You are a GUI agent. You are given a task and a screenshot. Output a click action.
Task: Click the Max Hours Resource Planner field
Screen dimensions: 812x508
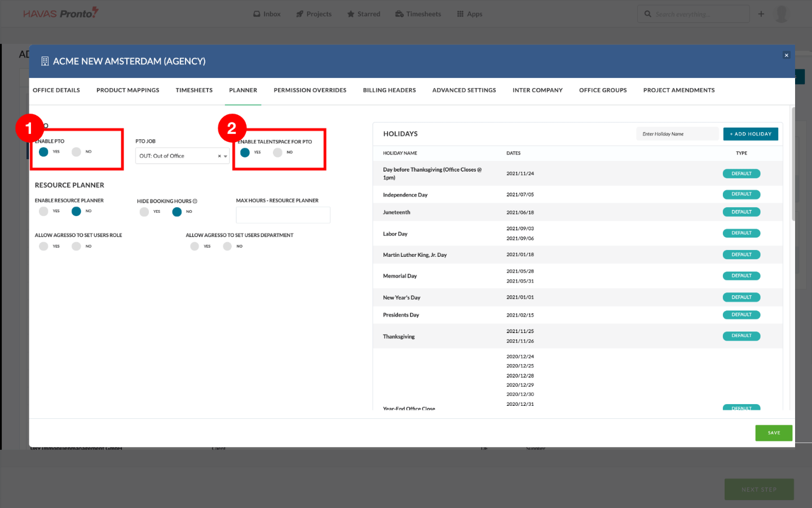(x=283, y=215)
